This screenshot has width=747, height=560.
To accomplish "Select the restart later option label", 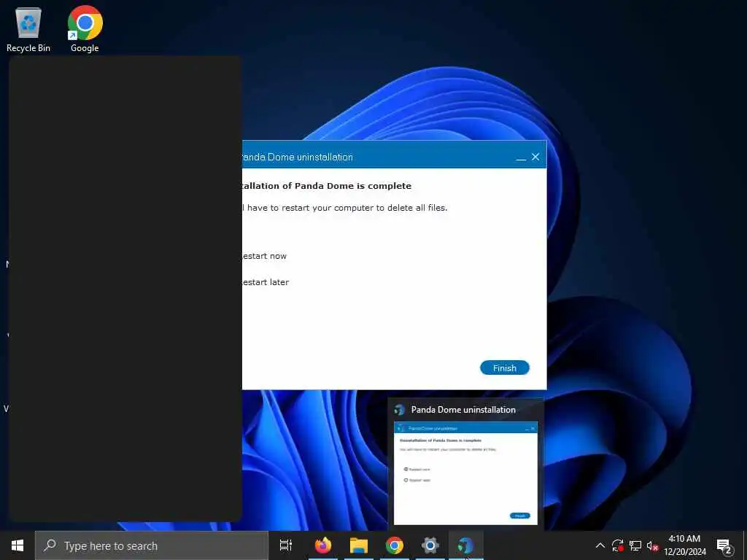I will (266, 282).
